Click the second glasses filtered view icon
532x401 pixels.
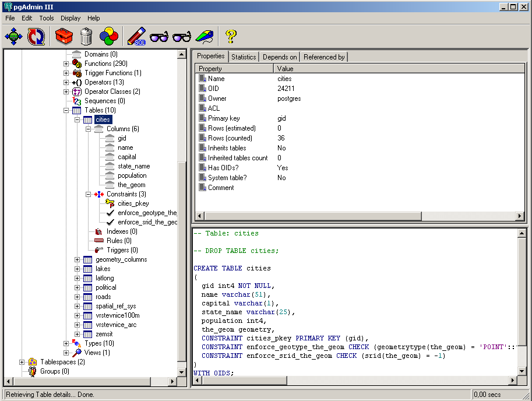pos(182,36)
